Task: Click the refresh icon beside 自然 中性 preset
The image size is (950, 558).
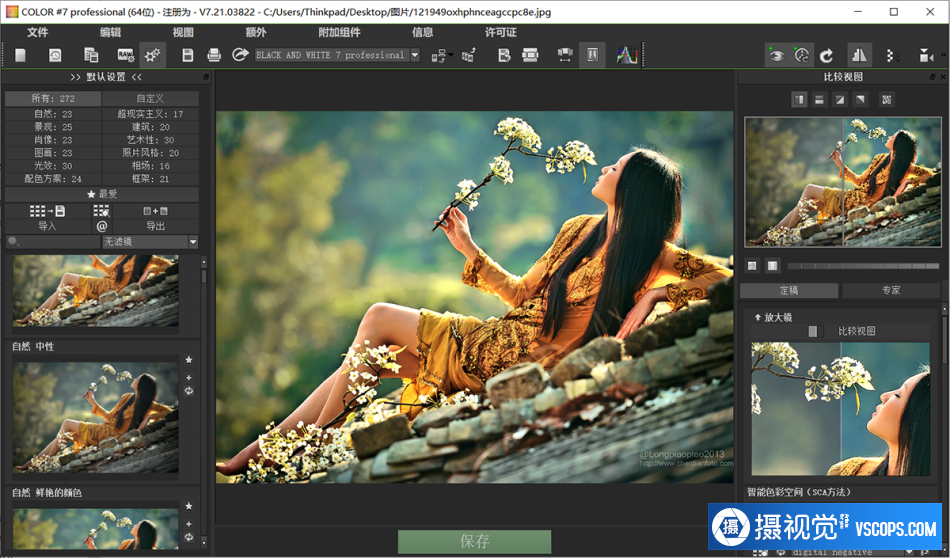Action: click(189, 391)
